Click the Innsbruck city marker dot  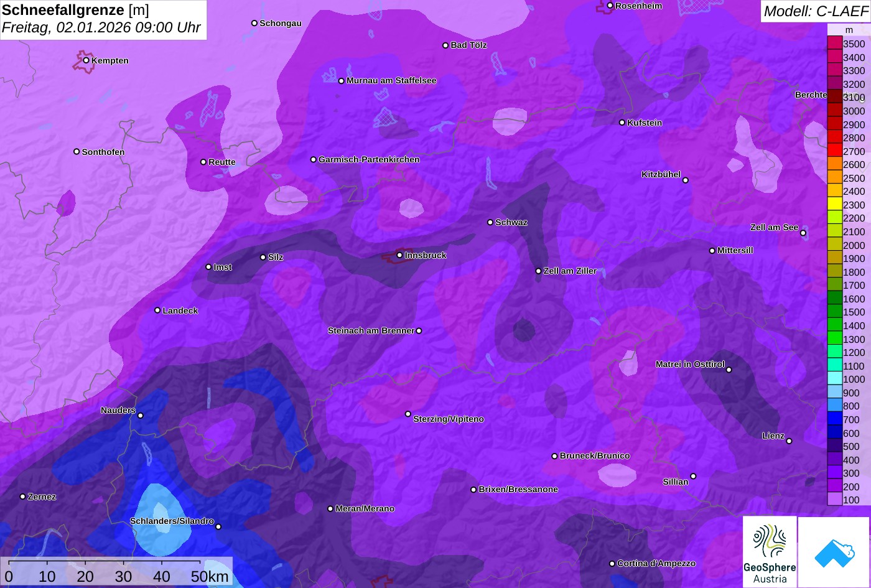[x=399, y=255]
